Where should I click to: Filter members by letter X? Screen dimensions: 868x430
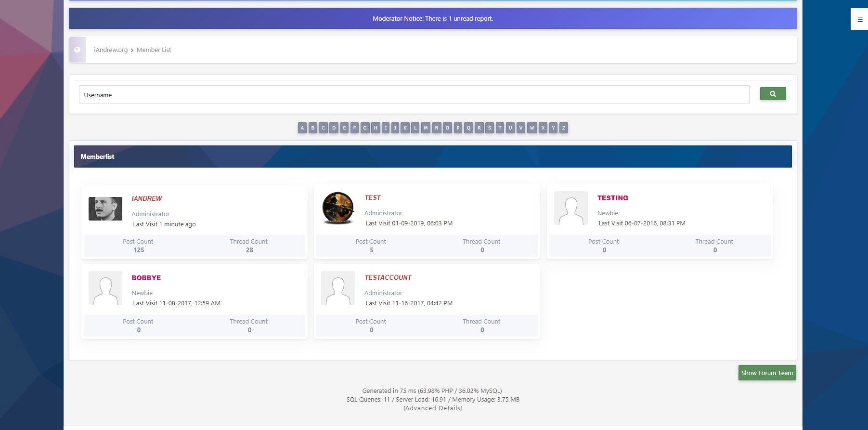[543, 128]
